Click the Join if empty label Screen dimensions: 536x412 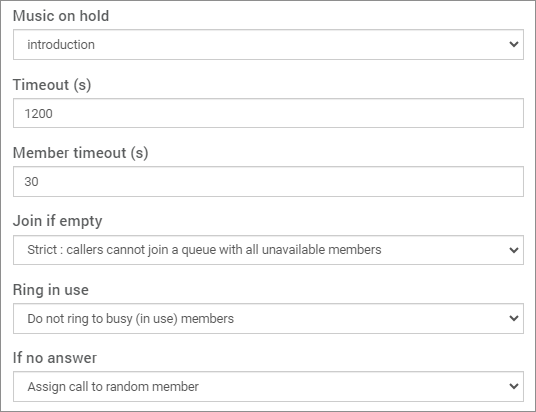click(x=57, y=222)
